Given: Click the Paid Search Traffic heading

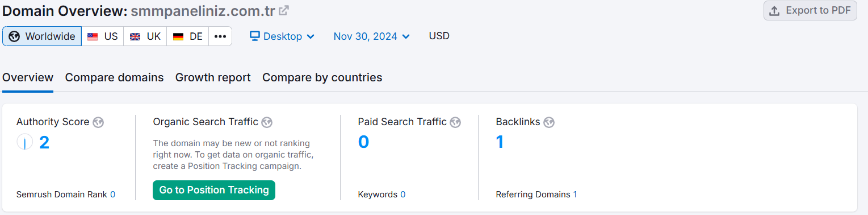Looking at the screenshot, I should click(402, 122).
